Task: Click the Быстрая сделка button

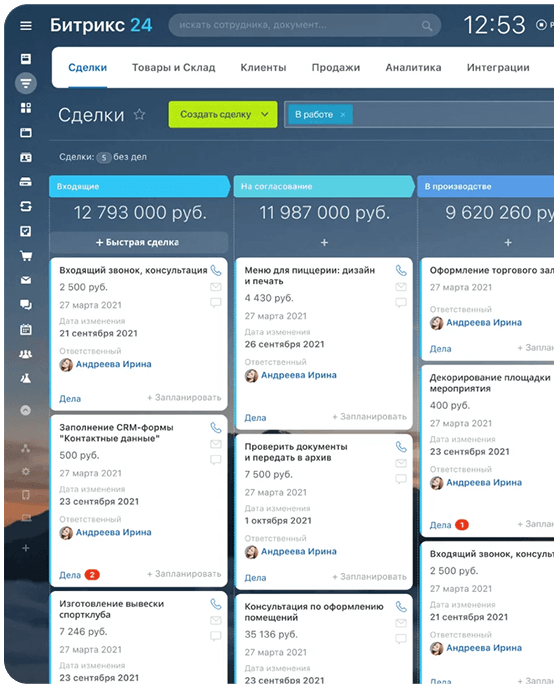Action: click(139, 242)
